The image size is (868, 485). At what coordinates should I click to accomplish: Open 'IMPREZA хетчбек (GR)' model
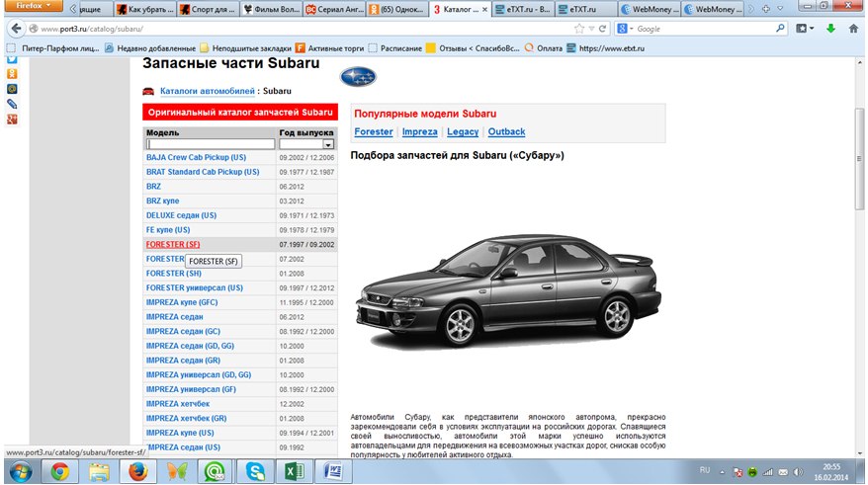[186, 419]
